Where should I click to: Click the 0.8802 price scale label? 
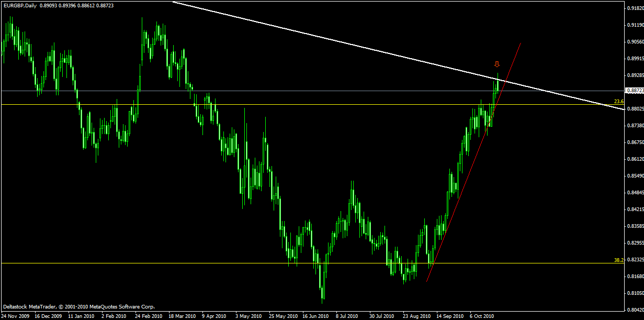[x=635, y=109]
